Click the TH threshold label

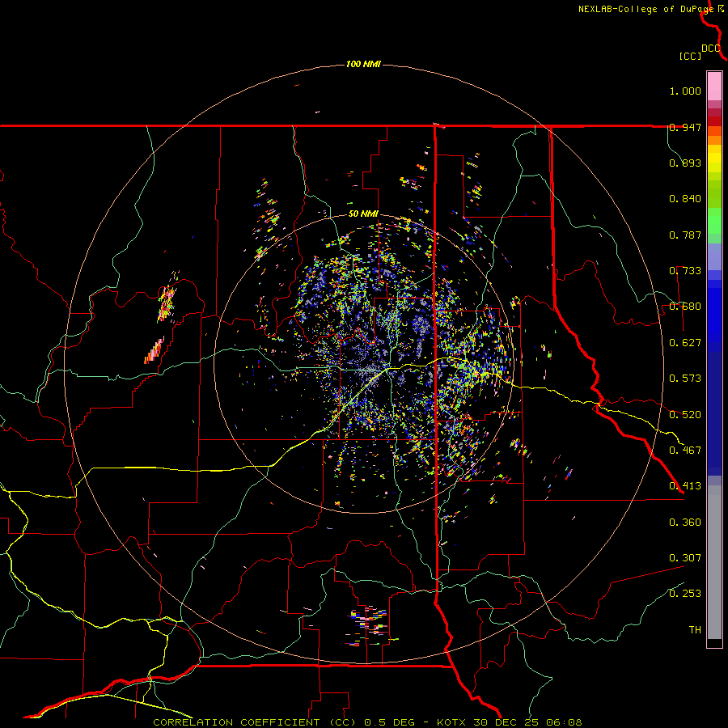(695, 630)
